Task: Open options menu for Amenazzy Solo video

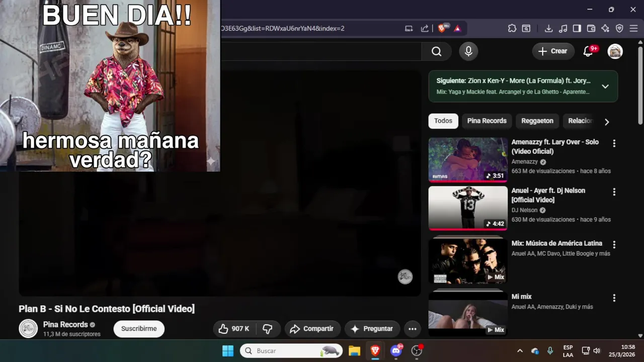Action: tap(614, 143)
